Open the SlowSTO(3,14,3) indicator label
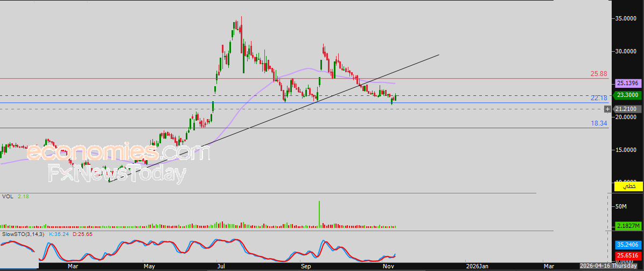 pos(24,234)
